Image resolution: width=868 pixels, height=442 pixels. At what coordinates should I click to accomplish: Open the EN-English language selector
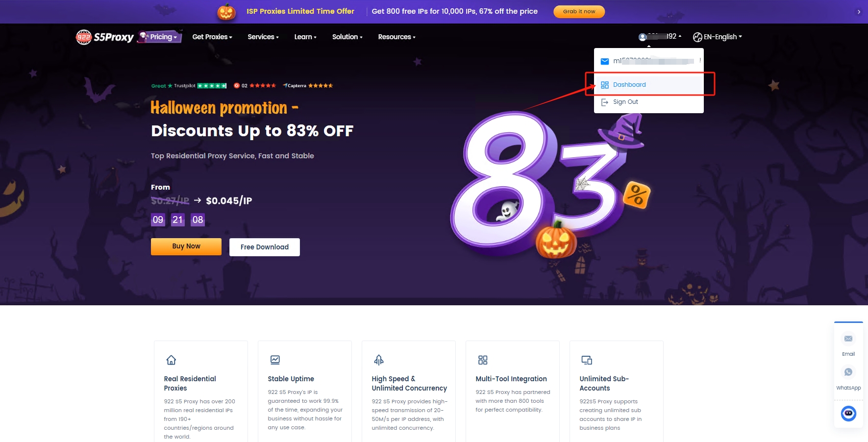[x=718, y=37]
